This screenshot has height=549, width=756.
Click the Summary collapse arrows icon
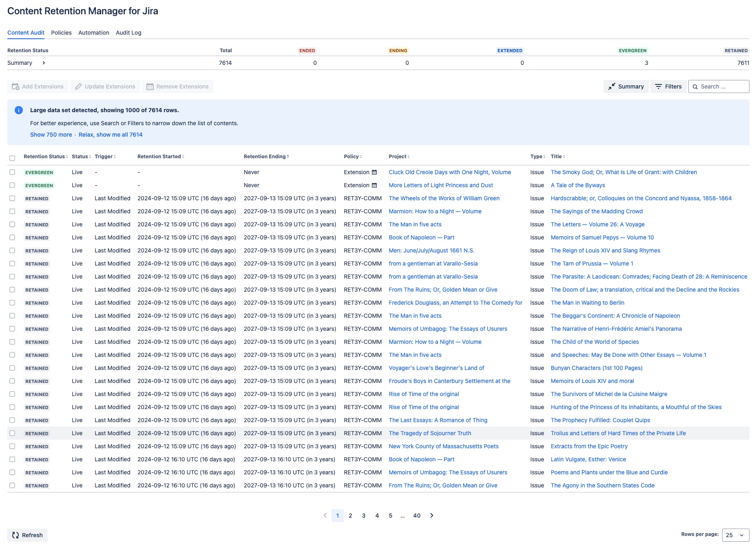[611, 86]
